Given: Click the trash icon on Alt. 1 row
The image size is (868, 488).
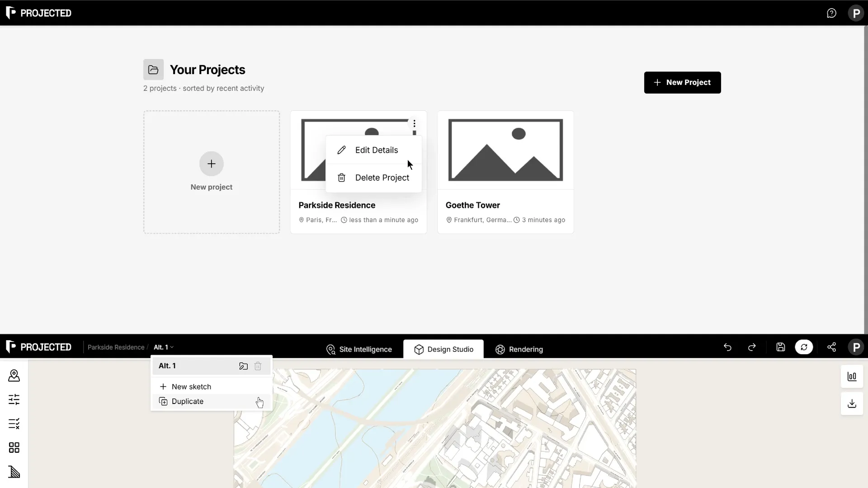Looking at the screenshot, I should click(x=258, y=366).
